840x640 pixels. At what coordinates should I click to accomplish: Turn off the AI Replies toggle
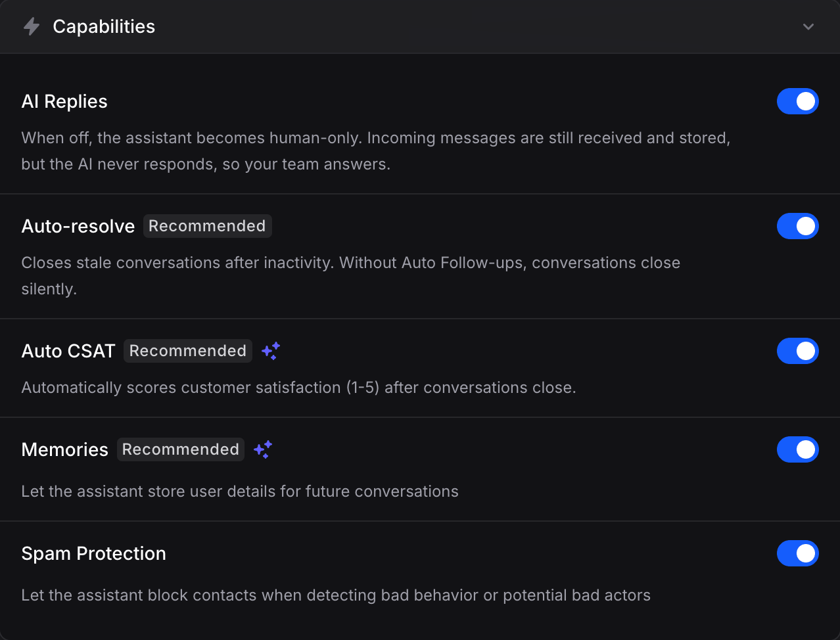pyautogui.click(x=797, y=101)
